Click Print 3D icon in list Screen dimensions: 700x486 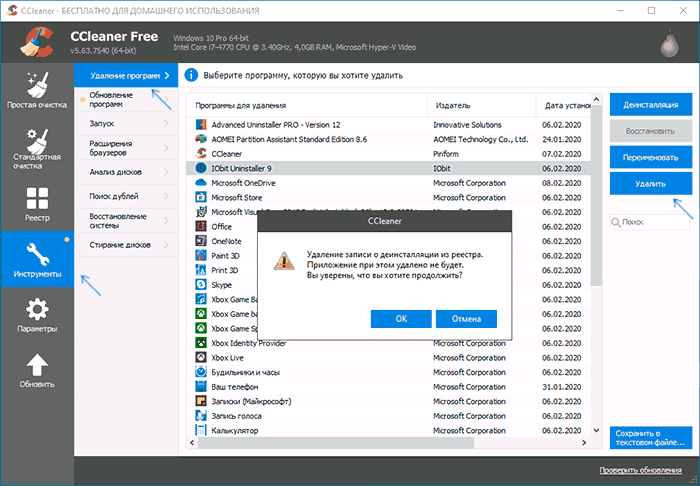coord(201,270)
